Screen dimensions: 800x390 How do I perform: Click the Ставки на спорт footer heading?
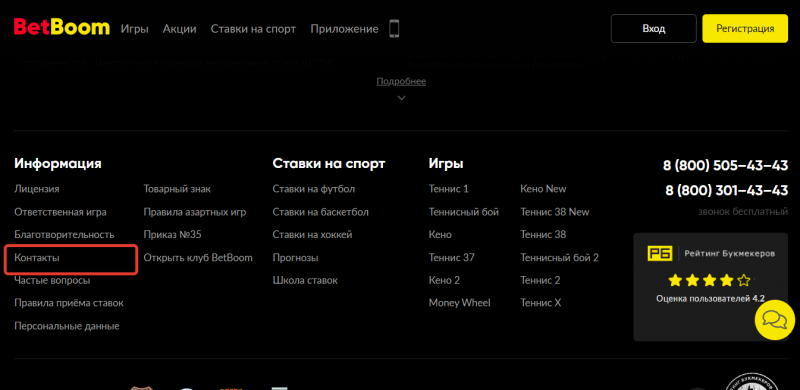coord(329,163)
